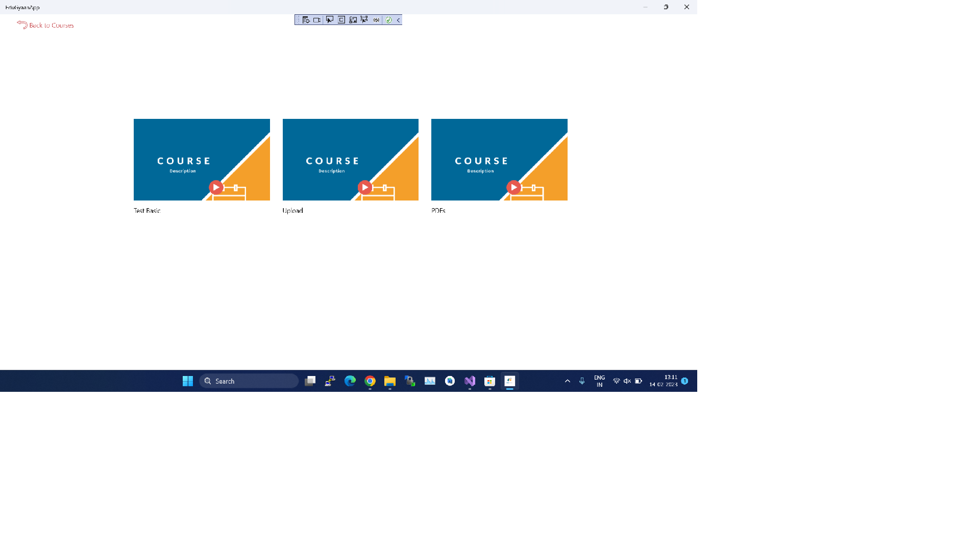This screenshot has width=980, height=551.
Task: Click Hot Reload icon in debug toolbar
Action: click(x=376, y=20)
